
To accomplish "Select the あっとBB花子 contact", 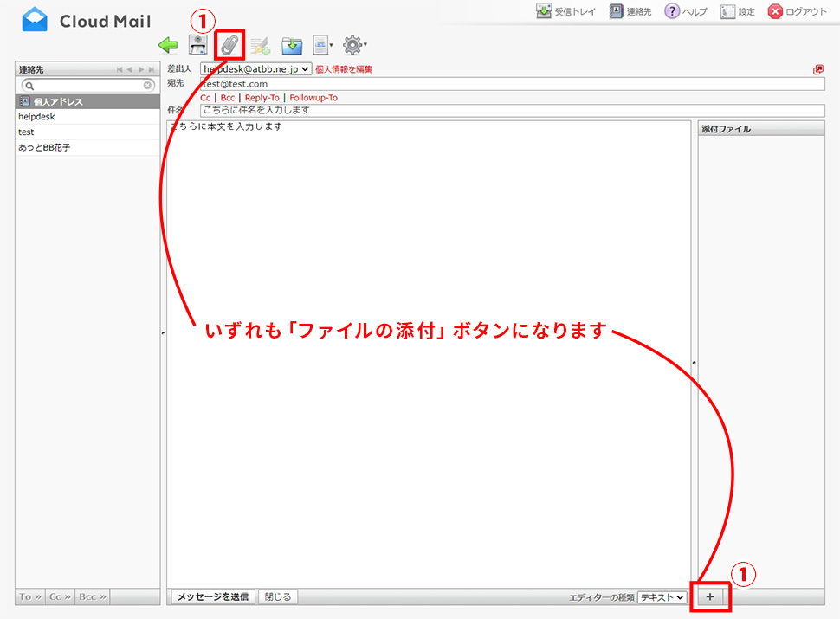I will tap(45, 148).
